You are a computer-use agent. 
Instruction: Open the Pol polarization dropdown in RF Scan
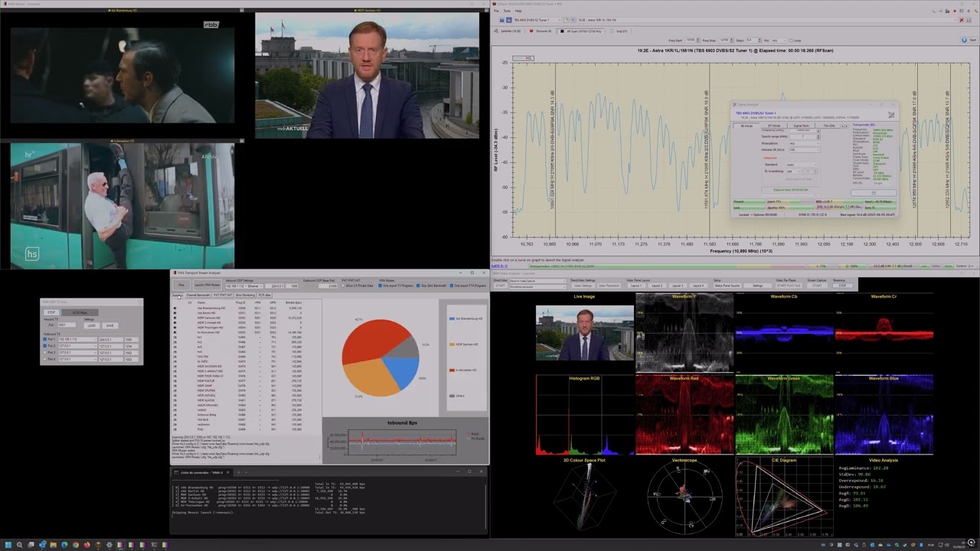coord(779,40)
